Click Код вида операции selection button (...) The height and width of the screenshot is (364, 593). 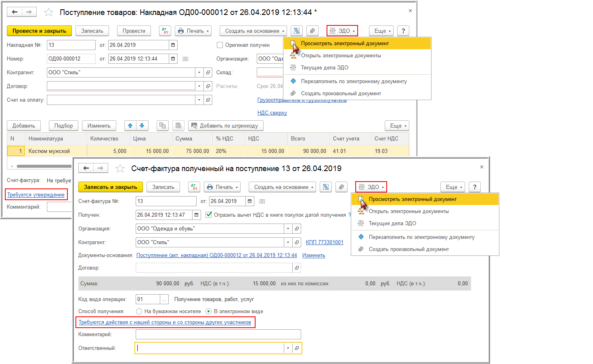pos(164,299)
